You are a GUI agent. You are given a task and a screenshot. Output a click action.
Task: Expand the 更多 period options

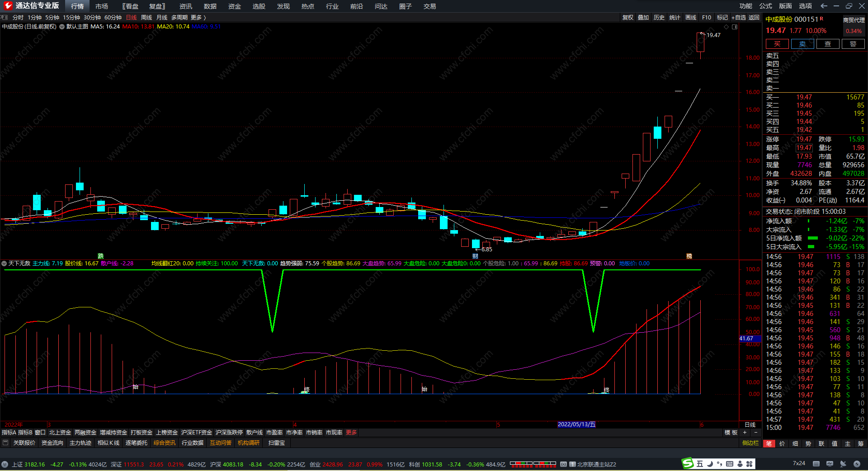click(198, 17)
